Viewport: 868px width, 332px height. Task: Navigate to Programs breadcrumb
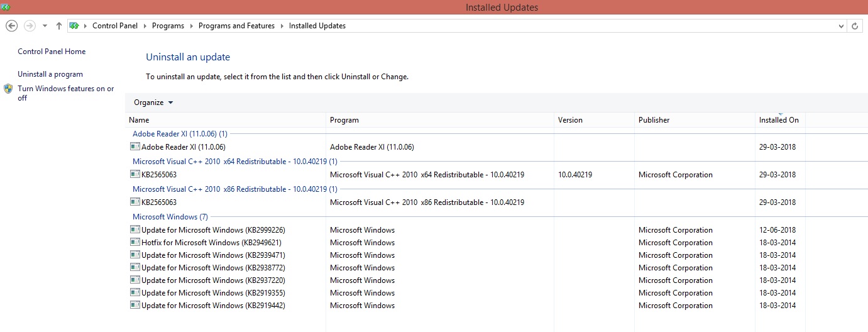click(x=168, y=26)
